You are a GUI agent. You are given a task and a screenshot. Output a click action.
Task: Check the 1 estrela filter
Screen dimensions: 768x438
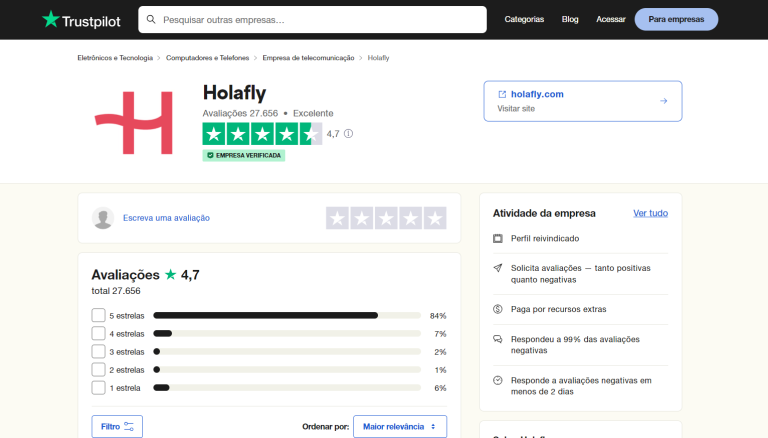click(98, 388)
